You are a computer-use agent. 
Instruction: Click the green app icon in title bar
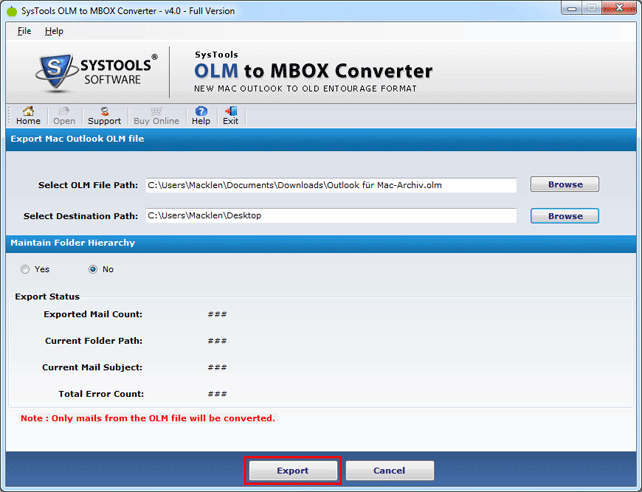click(12, 11)
